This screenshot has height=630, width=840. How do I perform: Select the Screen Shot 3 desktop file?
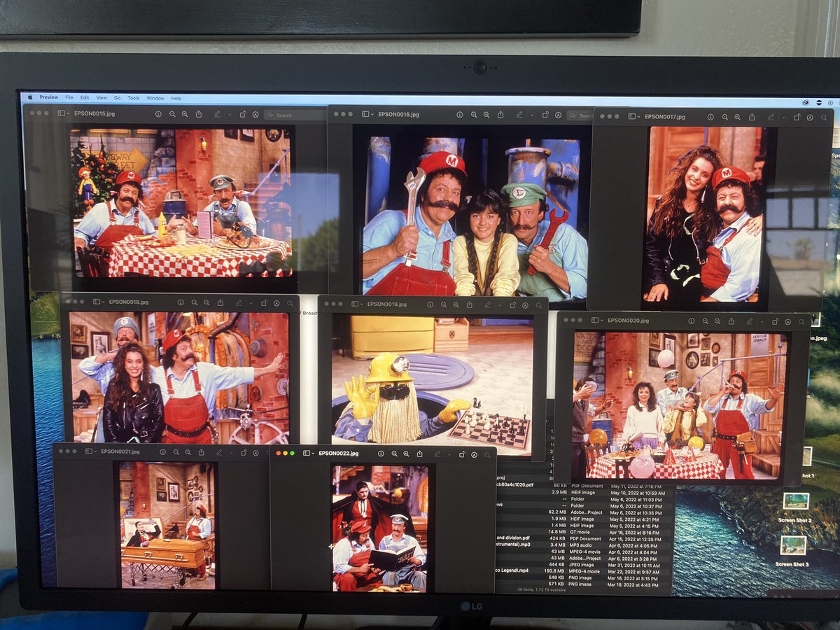793,551
